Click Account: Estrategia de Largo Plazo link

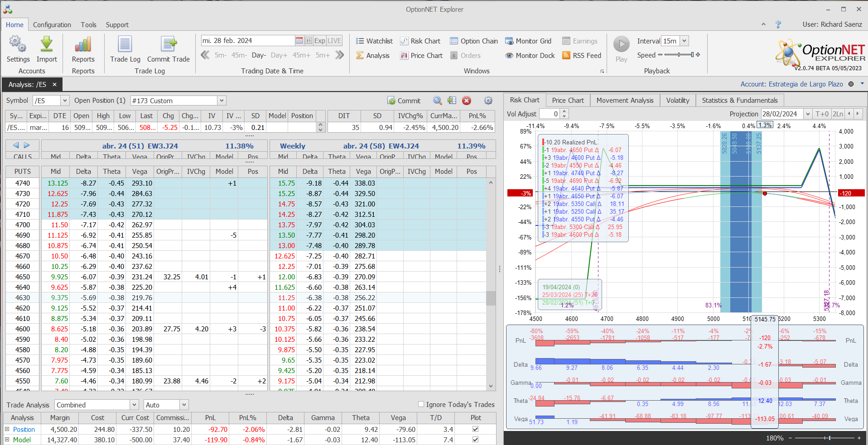coord(791,84)
